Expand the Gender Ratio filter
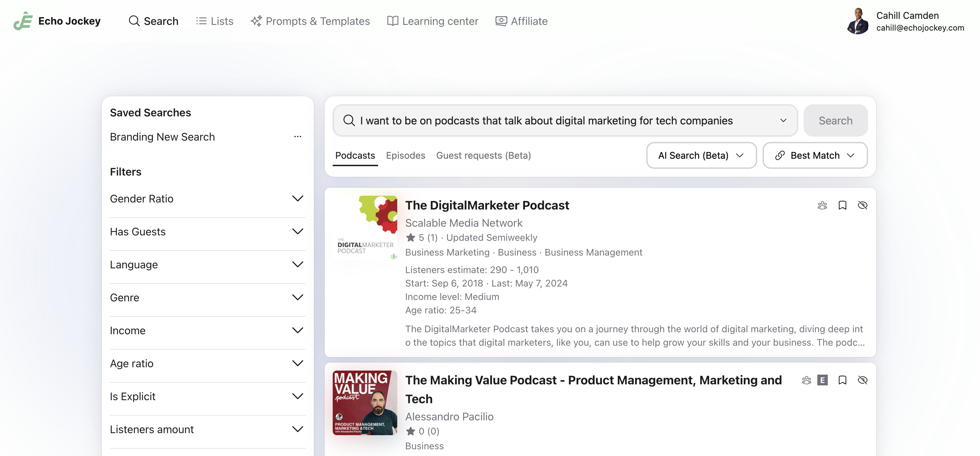Screen dimensions: 980x456 pos(297,199)
